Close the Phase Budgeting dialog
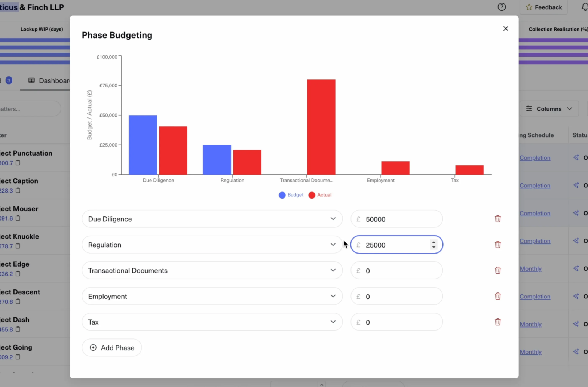 [x=505, y=28]
